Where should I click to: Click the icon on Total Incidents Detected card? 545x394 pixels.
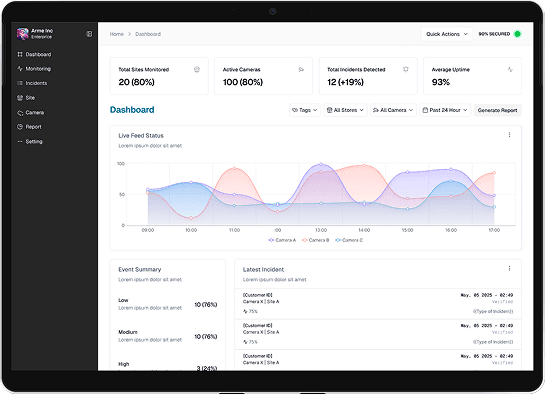tap(405, 69)
